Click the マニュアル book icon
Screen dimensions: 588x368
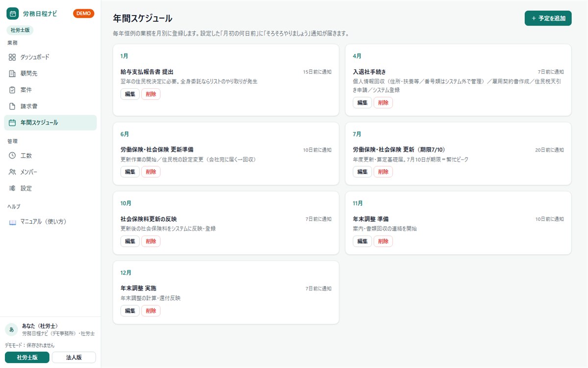13,222
